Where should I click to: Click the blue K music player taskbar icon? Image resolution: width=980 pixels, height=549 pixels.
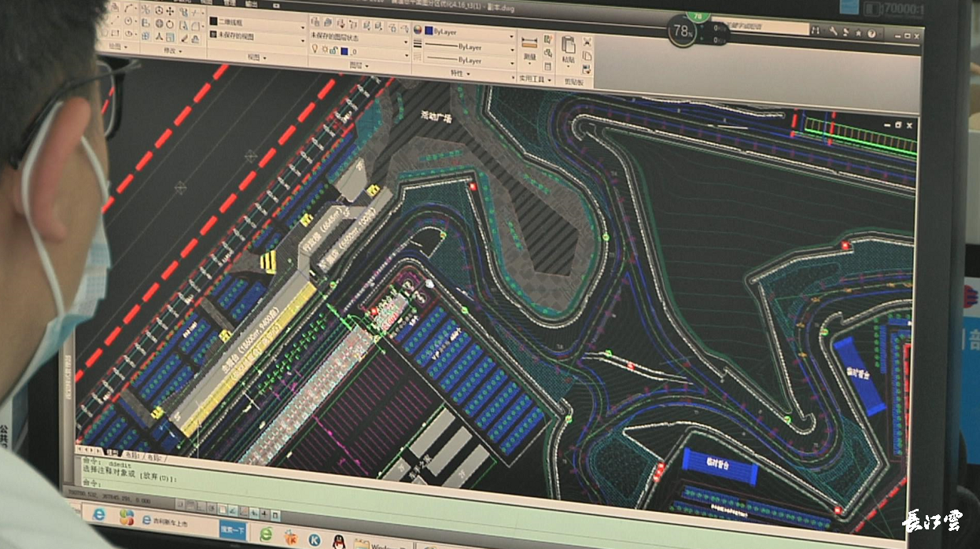314,540
